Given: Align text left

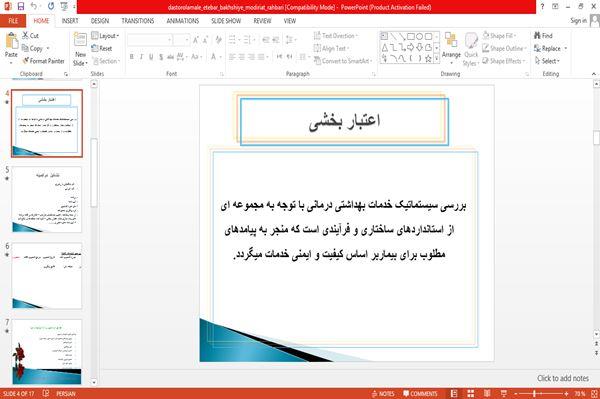Looking at the screenshot, I should point(232,57).
